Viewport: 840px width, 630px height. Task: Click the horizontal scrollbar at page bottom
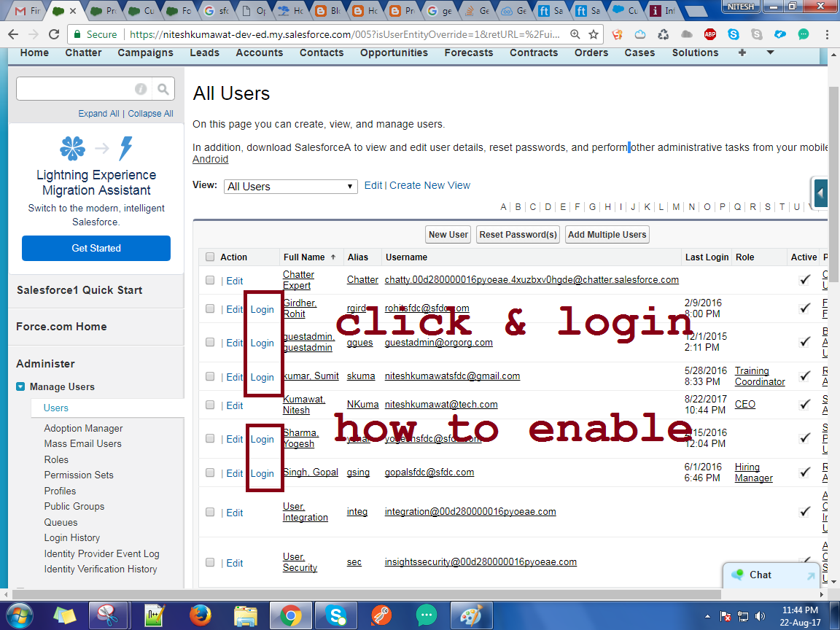(x=367, y=594)
